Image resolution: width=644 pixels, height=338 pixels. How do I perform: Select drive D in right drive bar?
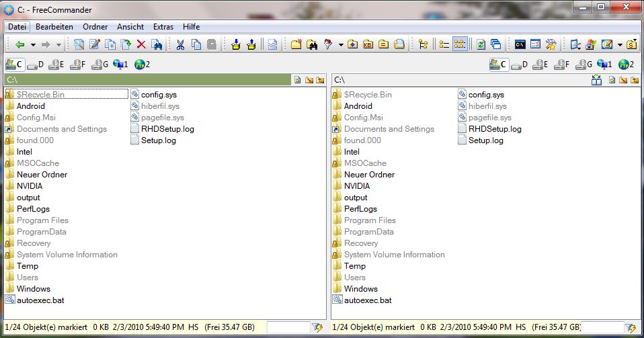coord(519,65)
